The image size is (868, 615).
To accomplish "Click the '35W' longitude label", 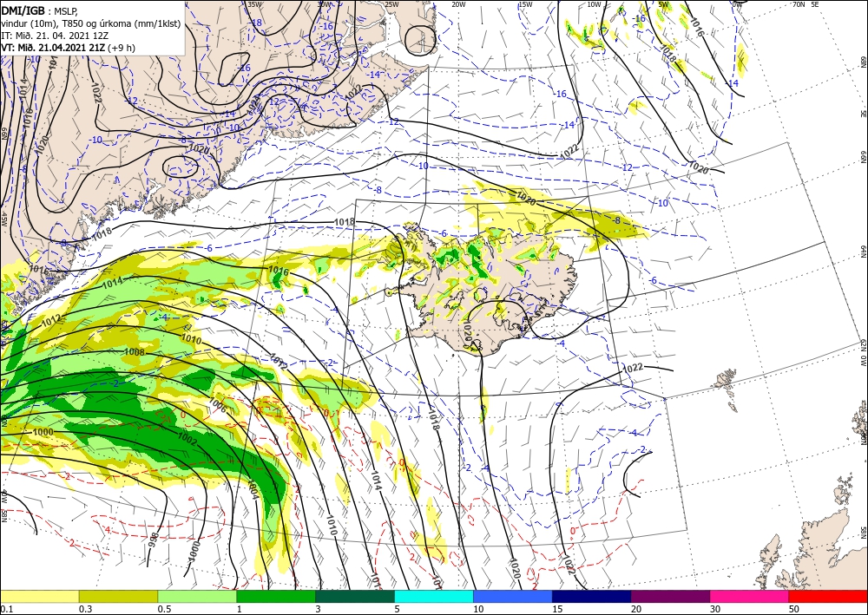I will coord(254,4).
